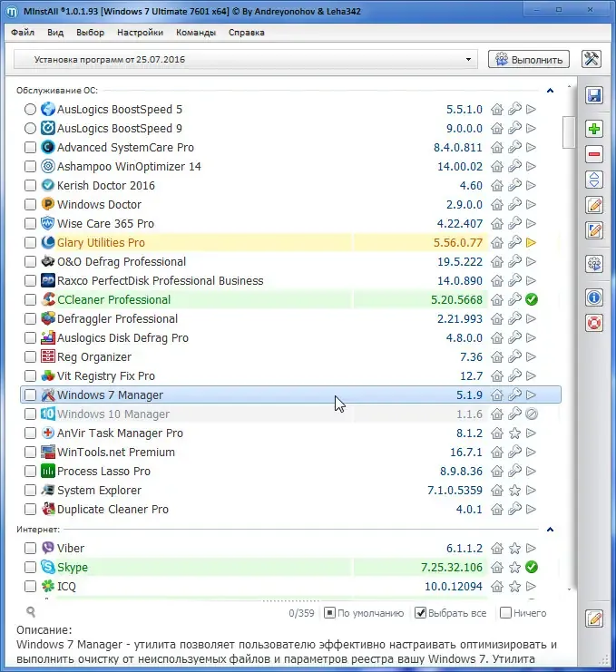Select AusLogics BoostSpeed 9 radio button
The image size is (616, 672).
30,128
